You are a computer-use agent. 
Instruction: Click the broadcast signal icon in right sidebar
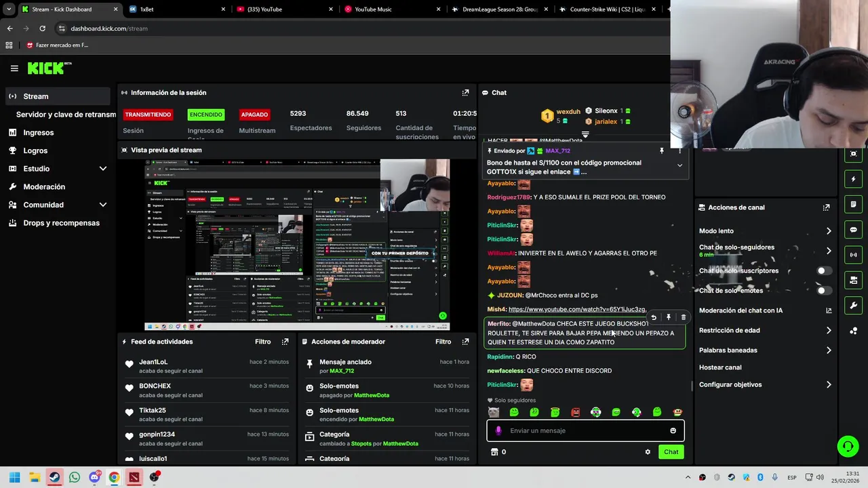pyautogui.click(x=853, y=255)
